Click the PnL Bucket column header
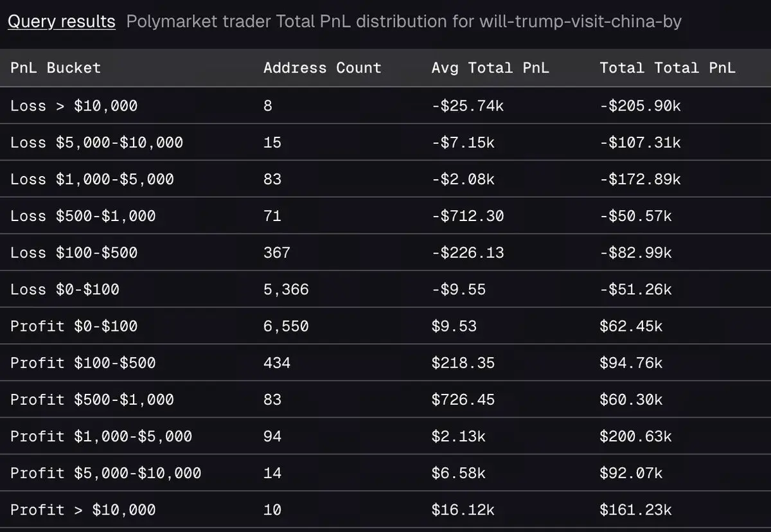 click(55, 67)
